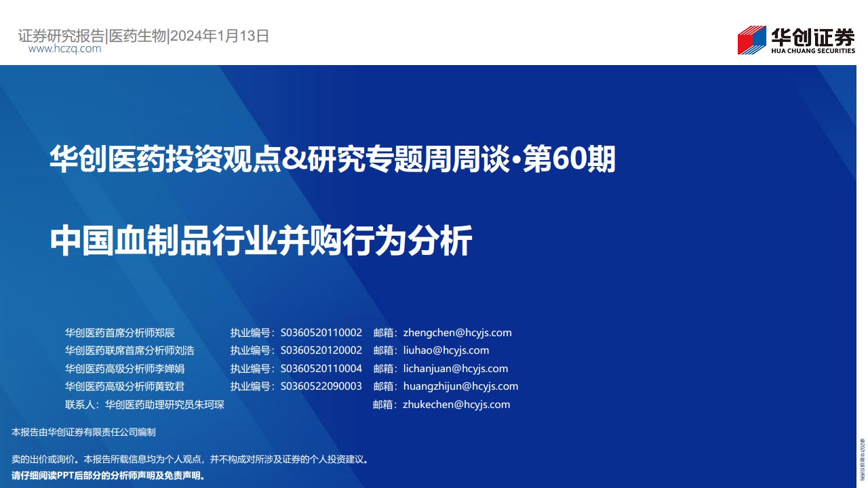The height and width of the screenshot is (488, 868).
Task: Click the Hua Chuang Securities logo
Action: point(796,40)
